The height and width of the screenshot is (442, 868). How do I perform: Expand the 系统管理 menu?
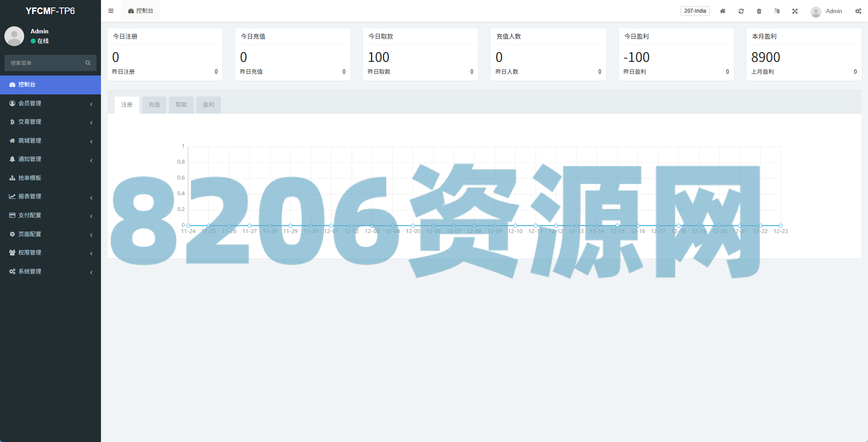(x=30, y=271)
